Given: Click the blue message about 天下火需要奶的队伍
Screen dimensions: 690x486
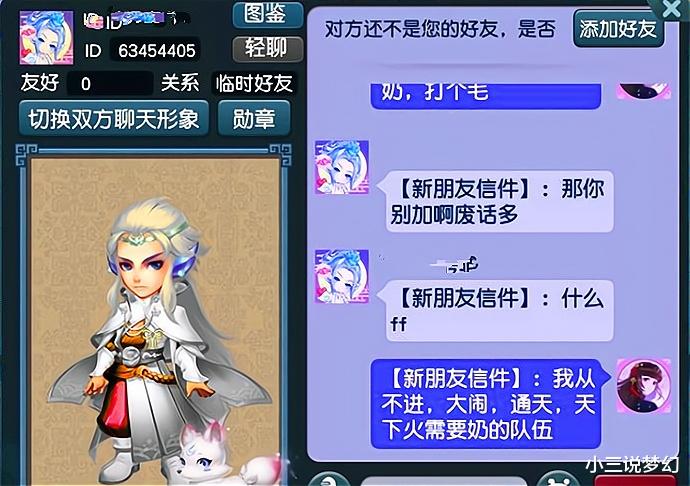Looking at the screenshot, I should 488,404.
